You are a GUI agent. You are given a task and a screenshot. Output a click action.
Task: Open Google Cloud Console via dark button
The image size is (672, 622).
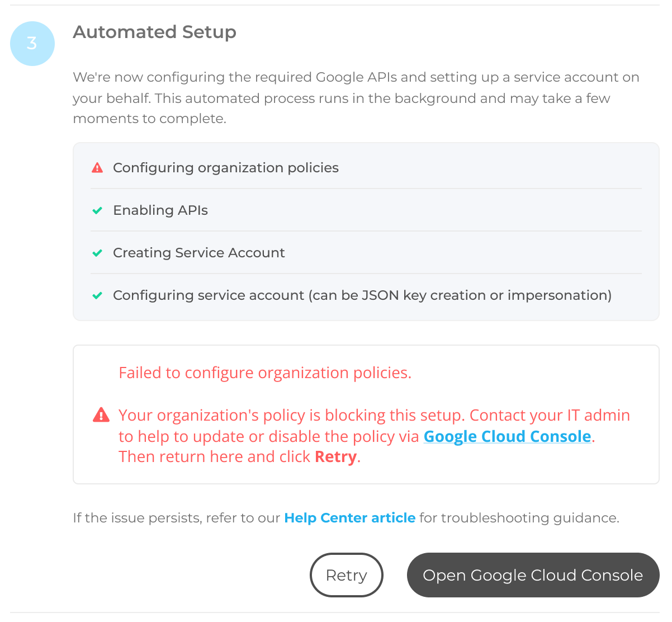tap(533, 575)
